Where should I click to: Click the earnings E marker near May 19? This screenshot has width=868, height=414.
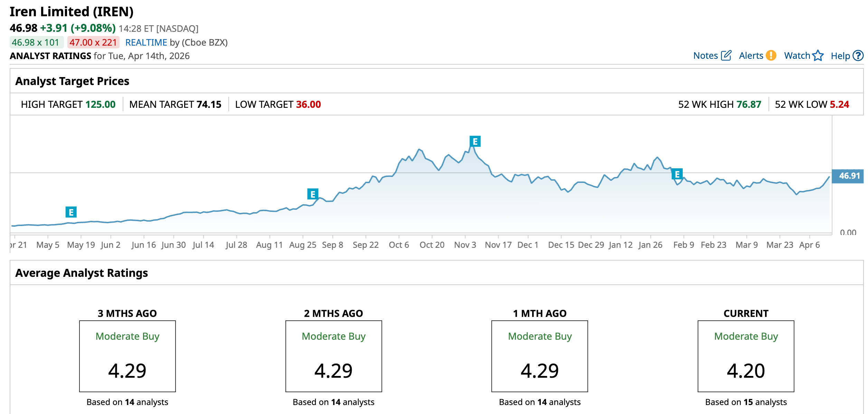coord(71,212)
